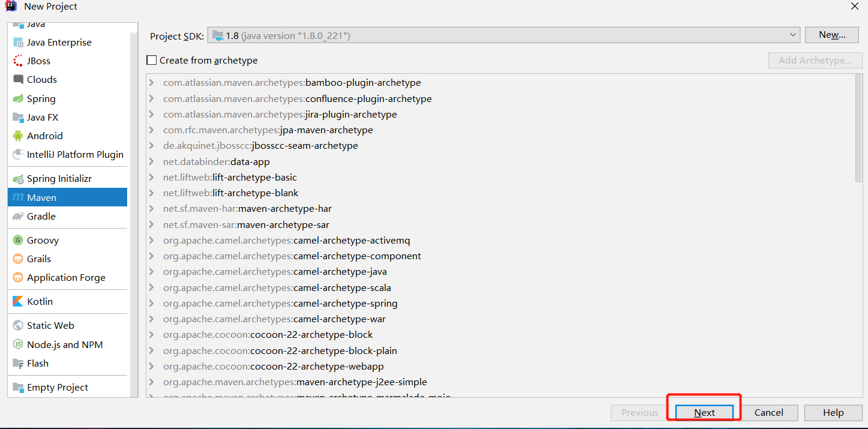Viewport: 868px width, 429px height.
Task: Click the Gradle elephant icon
Action: tap(18, 217)
